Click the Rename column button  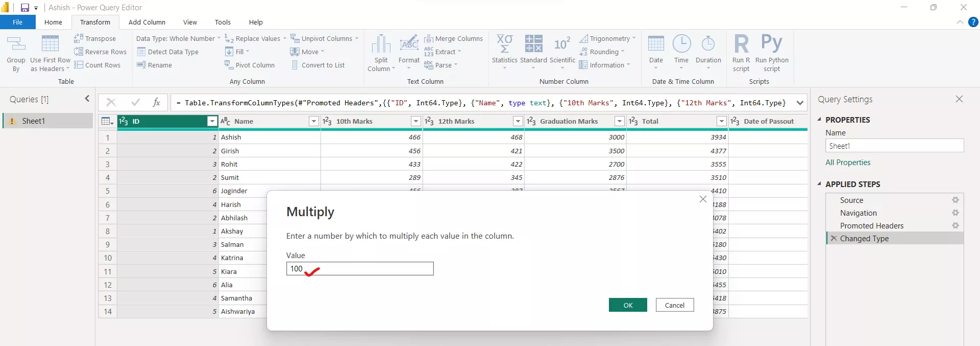click(x=154, y=65)
